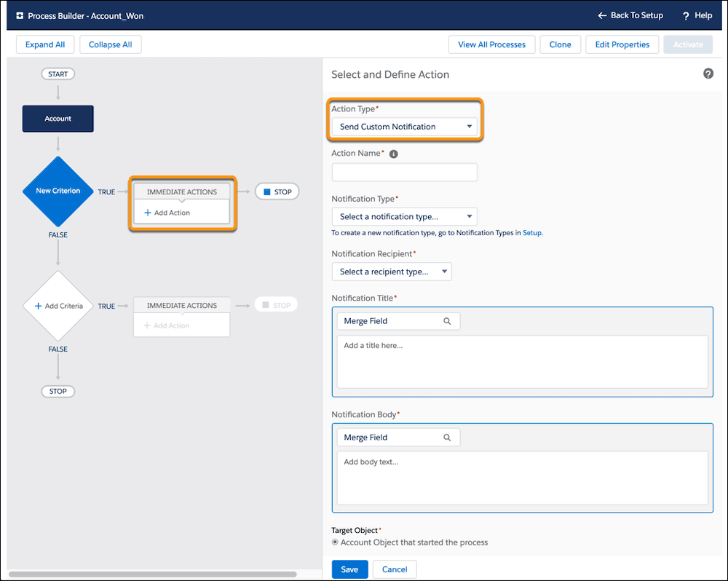
Task: Click the bottom STOP node under FALSE
Action: coord(58,391)
